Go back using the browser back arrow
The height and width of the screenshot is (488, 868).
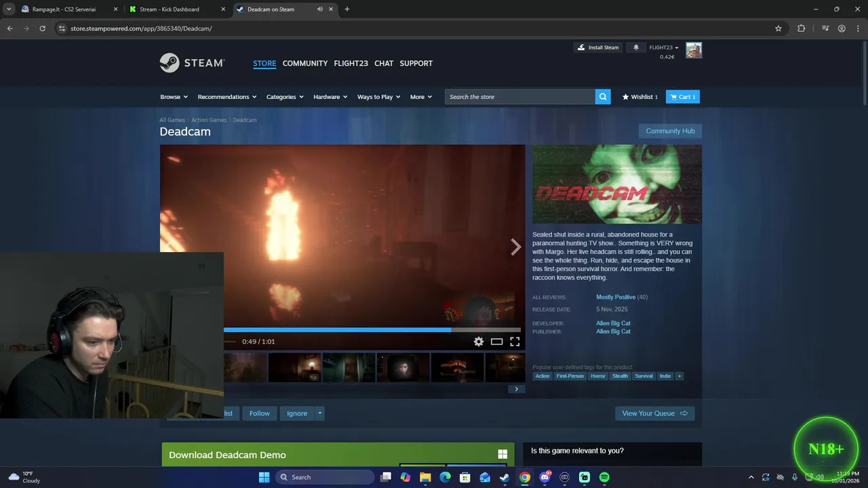coord(9,28)
